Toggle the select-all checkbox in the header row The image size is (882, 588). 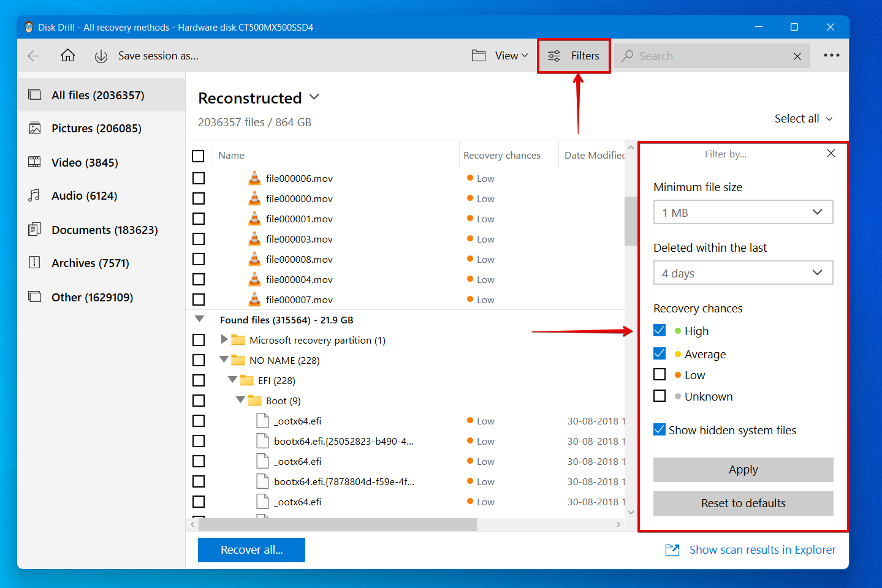tap(198, 156)
